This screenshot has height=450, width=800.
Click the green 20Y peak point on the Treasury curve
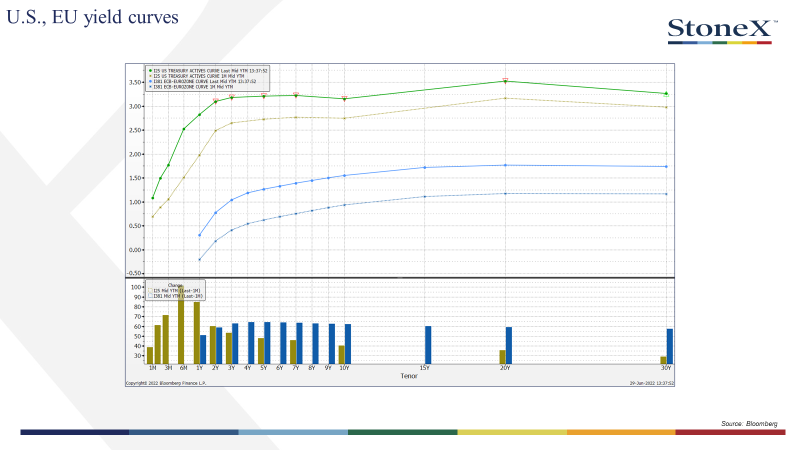[x=505, y=82]
